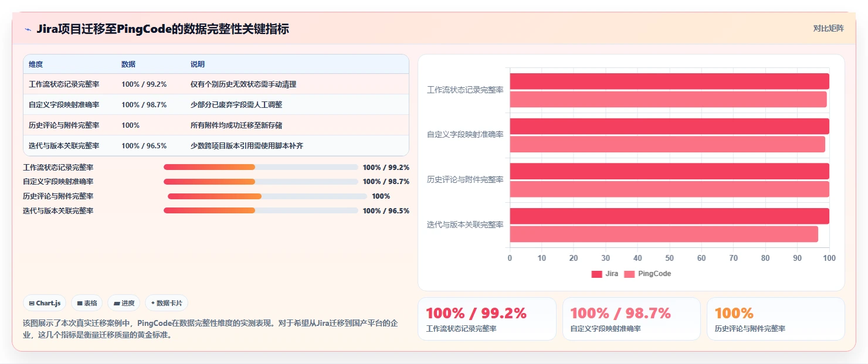Screen dimensions: 868x364
Task: Click the progress row label 历史评论与附件完整率
Action: 58,196
